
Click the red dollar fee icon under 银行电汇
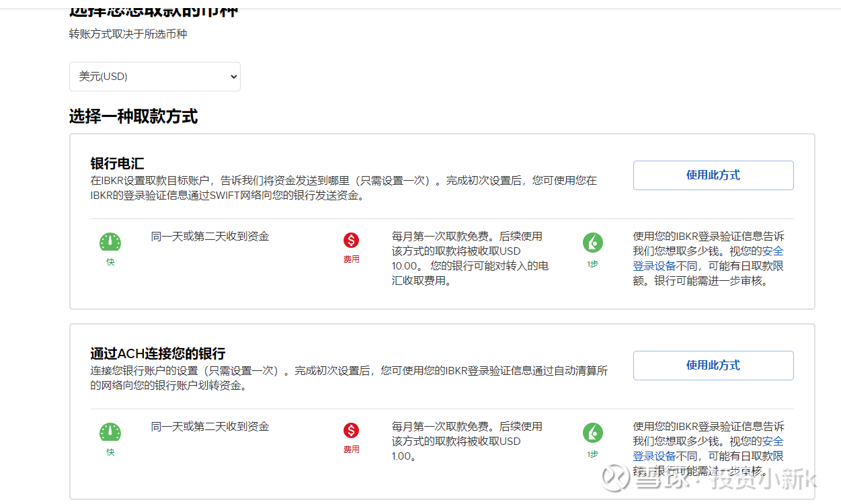pos(351,239)
